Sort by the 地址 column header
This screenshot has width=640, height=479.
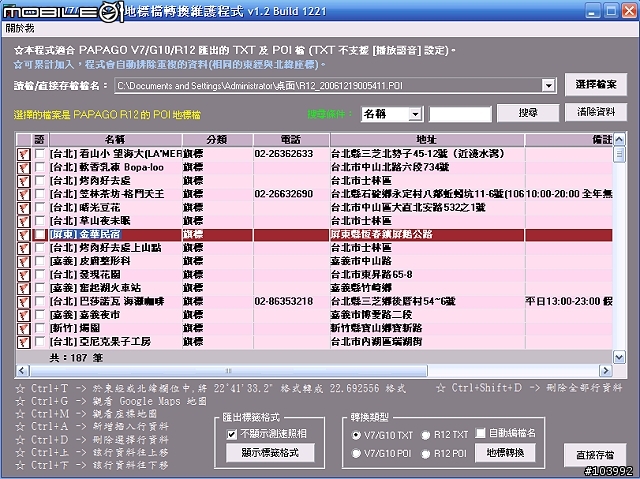click(x=427, y=140)
